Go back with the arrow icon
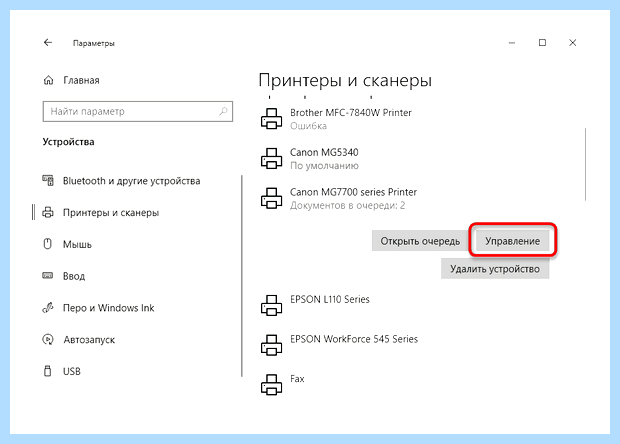The image size is (620, 444). (x=48, y=42)
